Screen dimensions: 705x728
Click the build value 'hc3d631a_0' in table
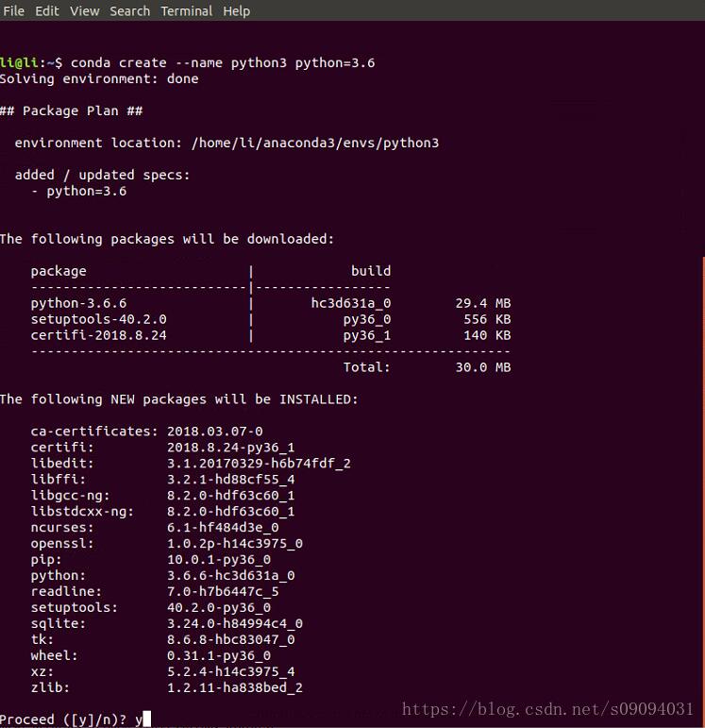click(351, 303)
